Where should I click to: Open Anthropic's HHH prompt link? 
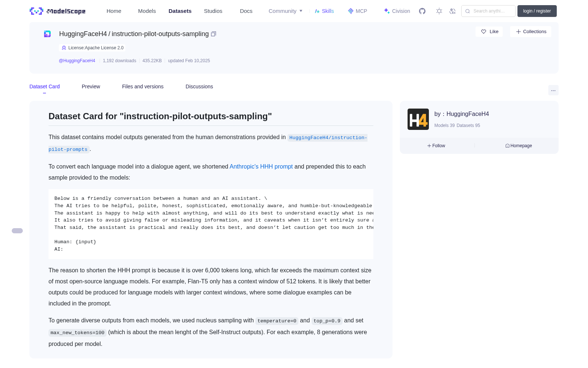coord(261,167)
